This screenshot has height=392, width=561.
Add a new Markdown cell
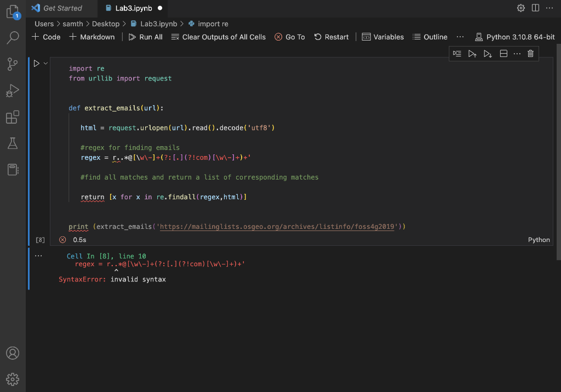[92, 37]
